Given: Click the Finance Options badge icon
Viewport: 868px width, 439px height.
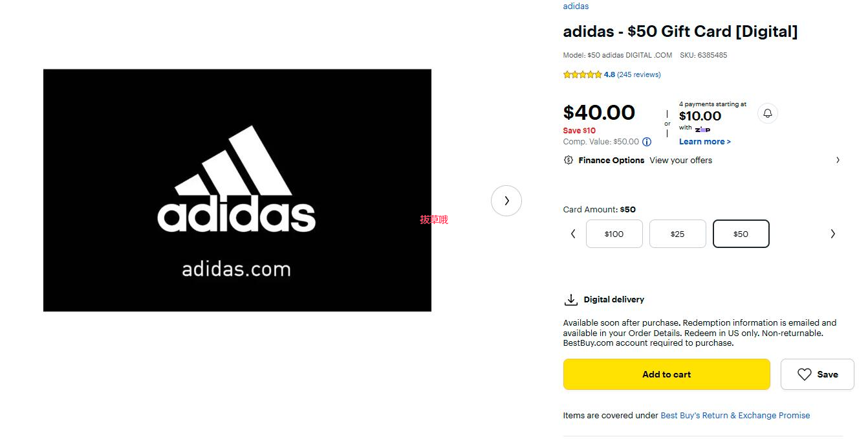Looking at the screenshot, I should [x=569, y=160].
